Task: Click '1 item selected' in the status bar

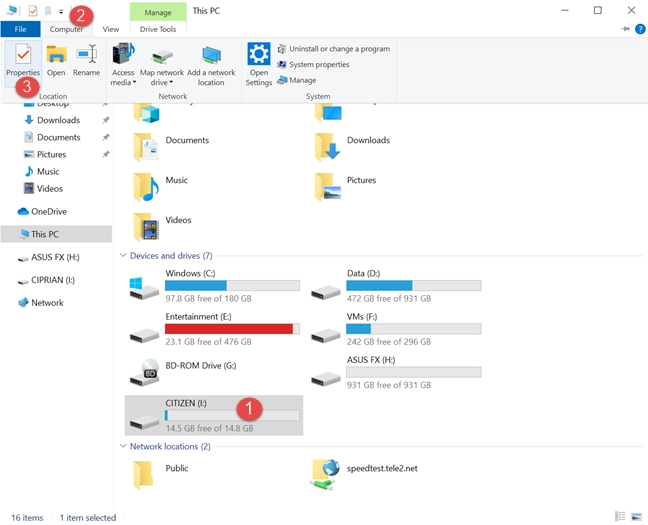Action: [88, 518]
